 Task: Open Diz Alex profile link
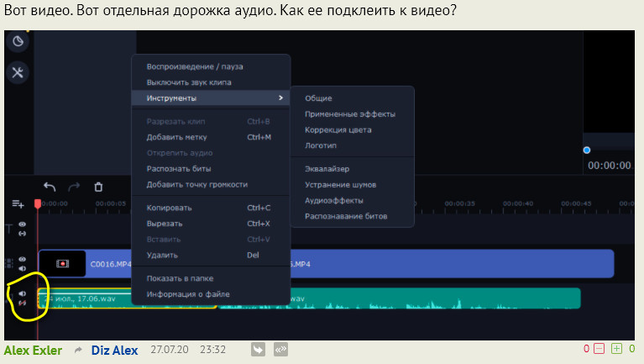tap(114, 351)
